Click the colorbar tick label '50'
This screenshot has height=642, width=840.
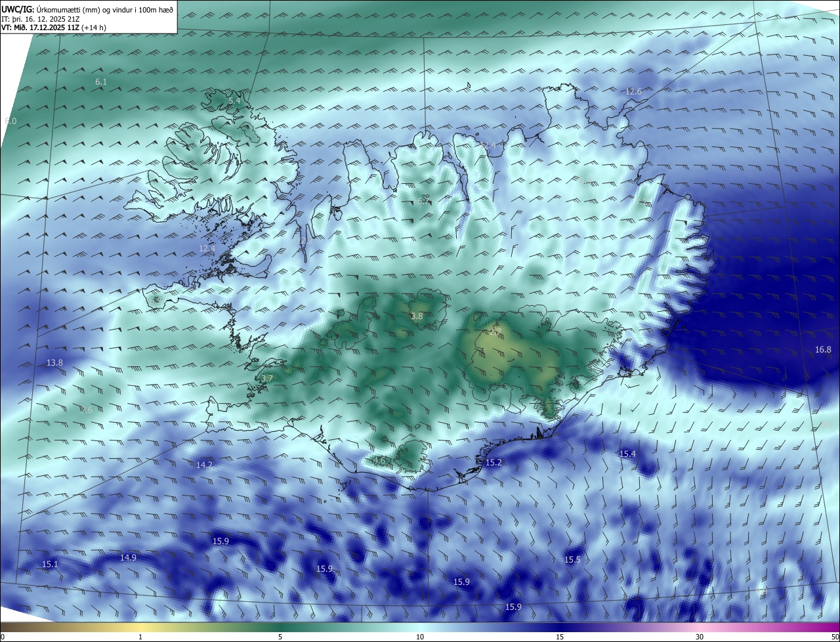coord(835,637)
